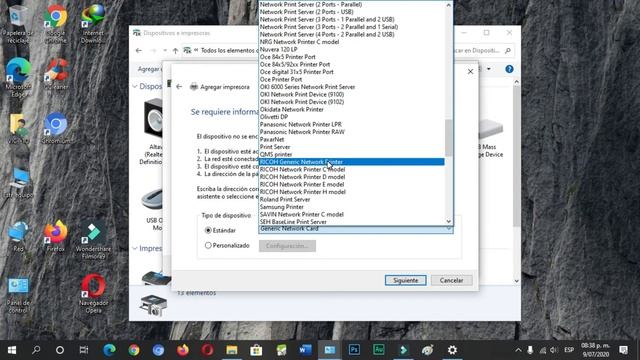Click the Cancelar button
Image resolution: width=640 pixels, height=360 pixels.
tap(451, 280)
